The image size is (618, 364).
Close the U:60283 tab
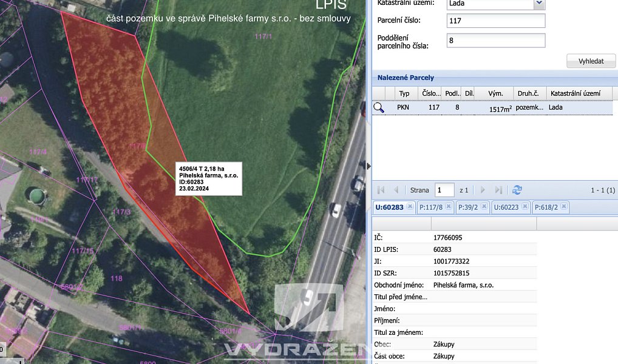pos(410,206)
